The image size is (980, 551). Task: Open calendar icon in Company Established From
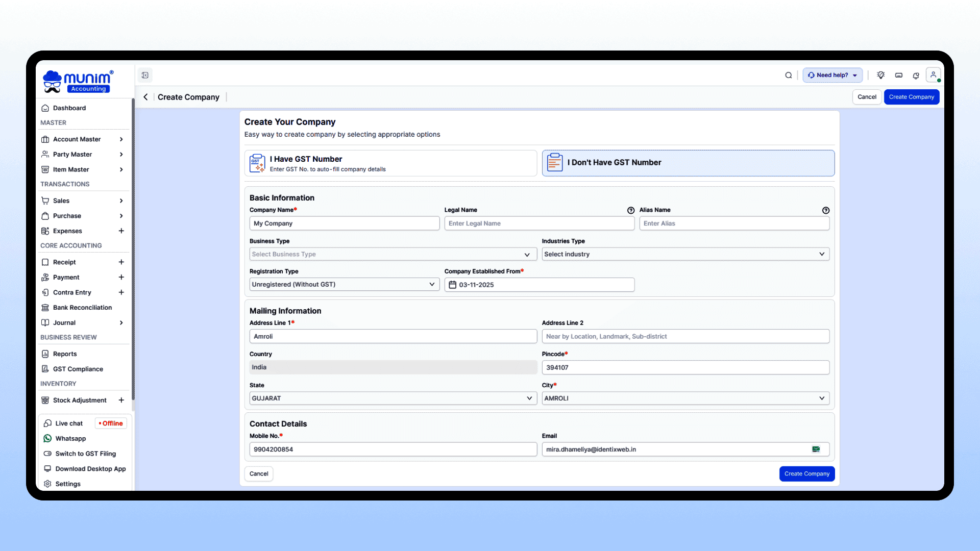452,285
